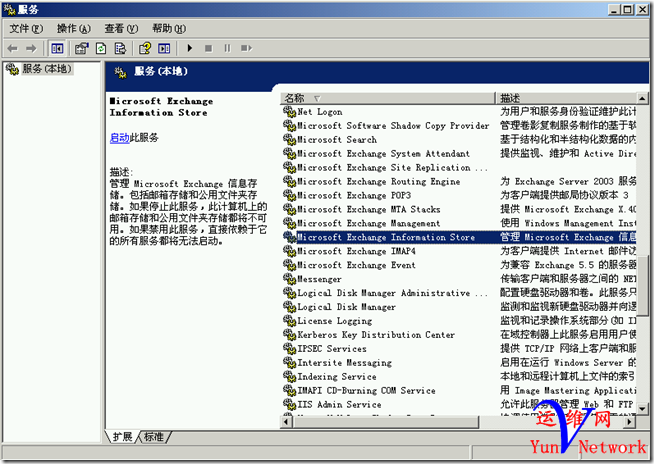This screenshot has height=464, width=654.
Task: Click the Restart service toolbar button
Action: pyautogui.click(x=247, y=48)
